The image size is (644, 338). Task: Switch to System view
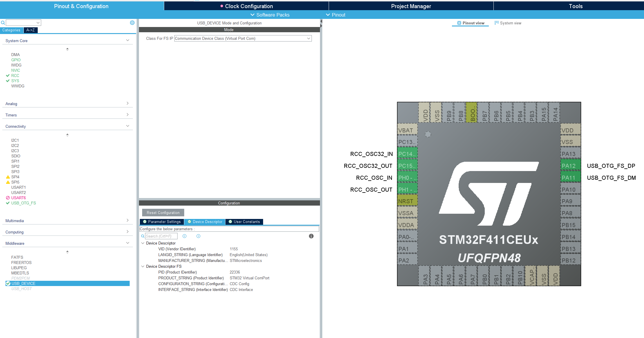[508, 23]
